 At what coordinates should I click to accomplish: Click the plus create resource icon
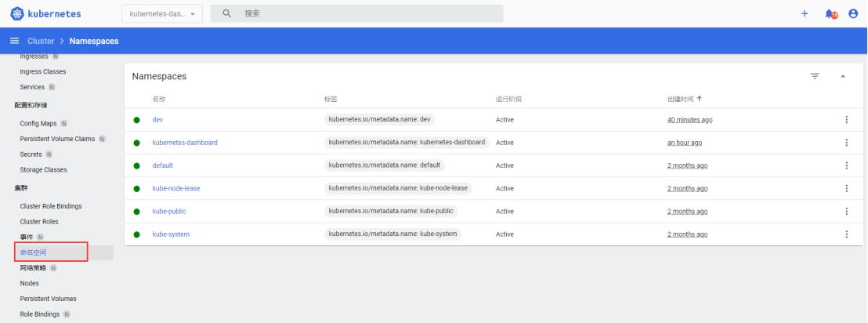pos(805,14)
